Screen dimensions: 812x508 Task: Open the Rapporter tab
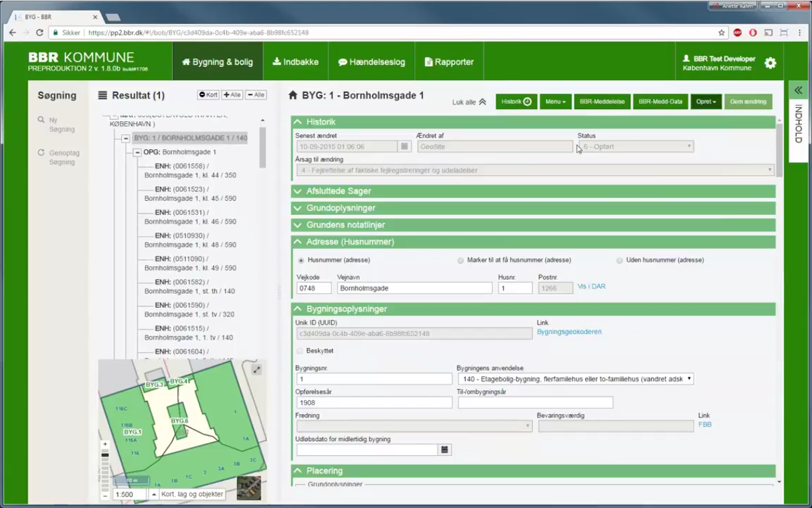tap(449, 62)
